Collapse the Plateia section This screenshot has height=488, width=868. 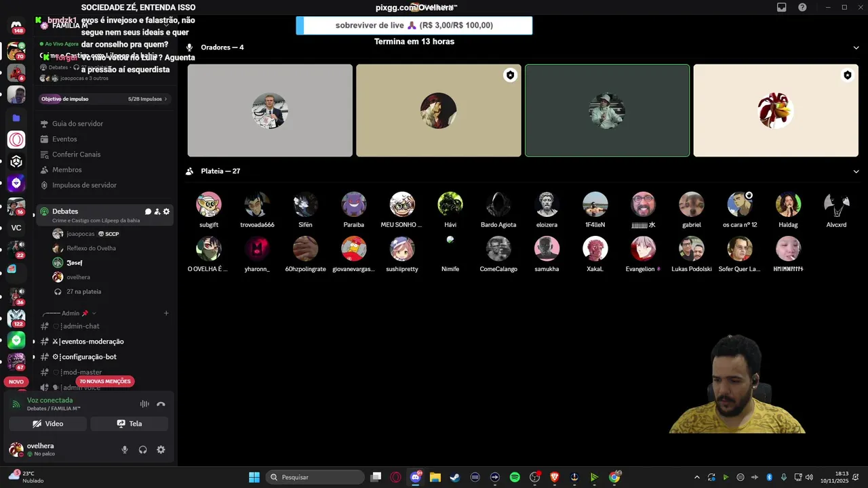856,171
